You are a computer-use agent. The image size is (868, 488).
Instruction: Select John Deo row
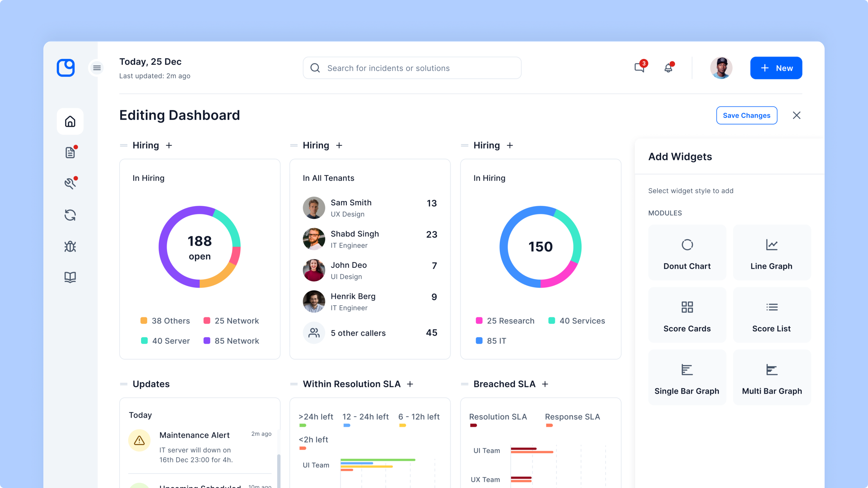click(370, 270)
